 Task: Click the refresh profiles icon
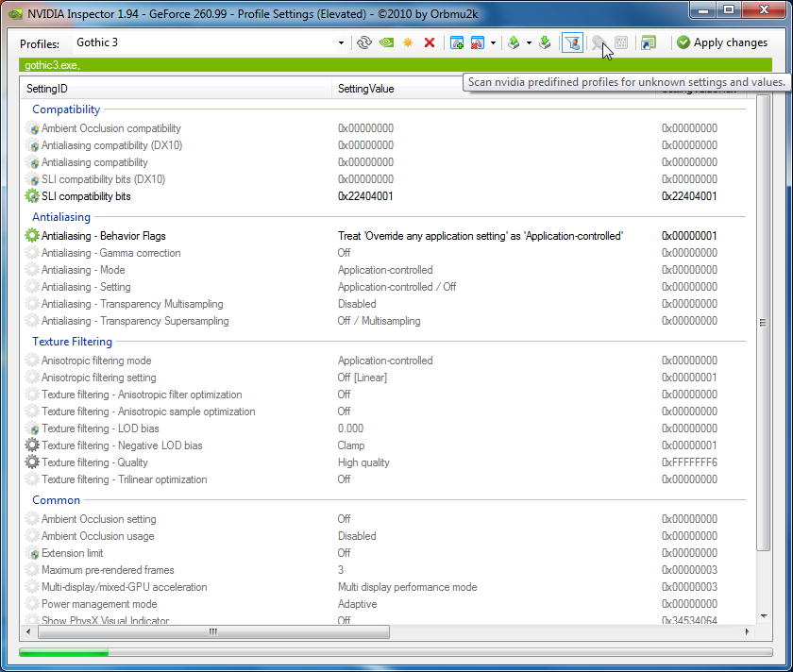[x=364, y=42]
